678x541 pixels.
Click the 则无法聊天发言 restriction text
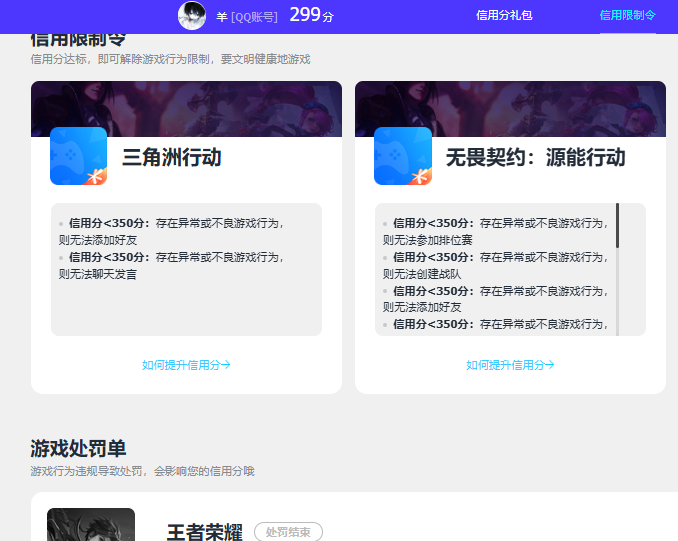[98, 274]
